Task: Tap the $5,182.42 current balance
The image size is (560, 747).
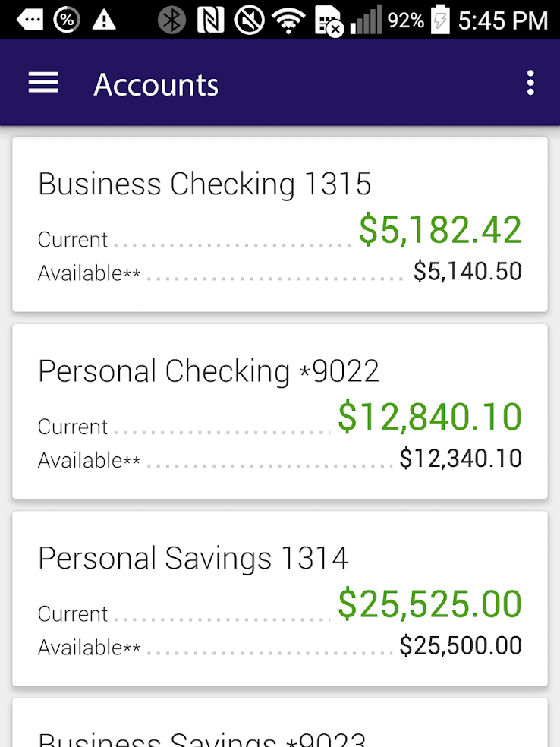Action: click(x=440, y=230)
